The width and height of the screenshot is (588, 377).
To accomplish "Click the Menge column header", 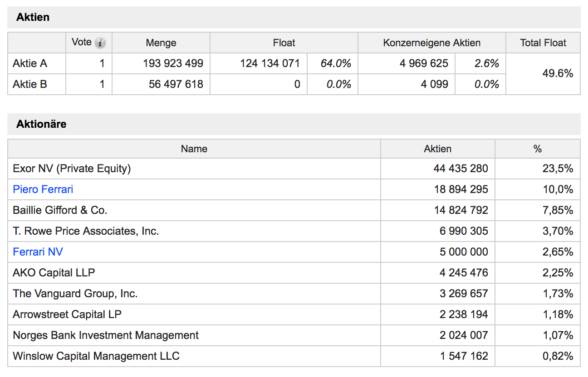I will point(161,43).
